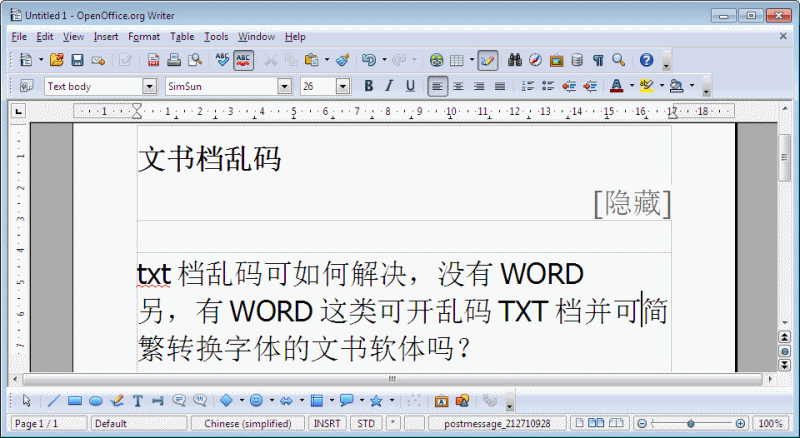Run Spelling and Grammar check icon
This screenshot has width=800, height=438.
(222, 60)
